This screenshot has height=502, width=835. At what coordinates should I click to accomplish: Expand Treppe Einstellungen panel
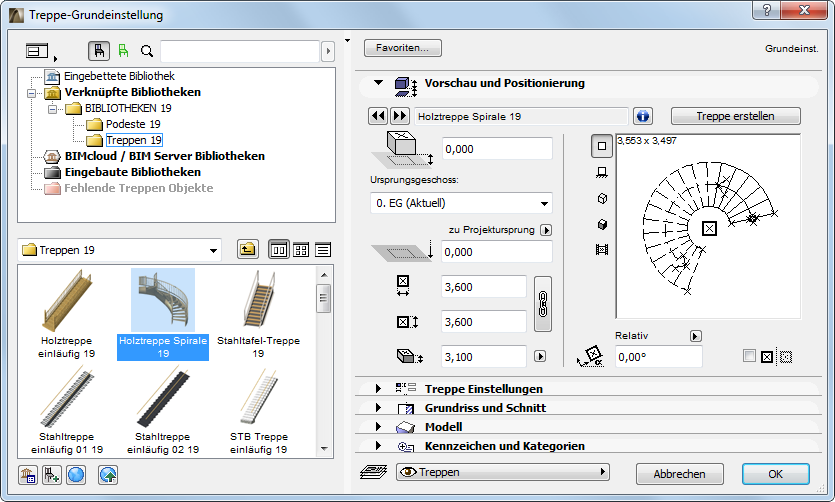click(379, 389)
